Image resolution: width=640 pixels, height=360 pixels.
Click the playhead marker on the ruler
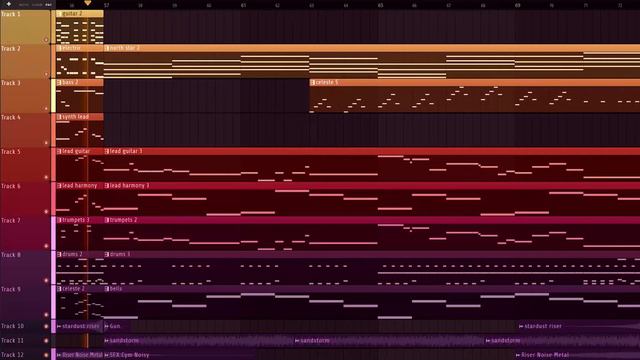(87, 3)
